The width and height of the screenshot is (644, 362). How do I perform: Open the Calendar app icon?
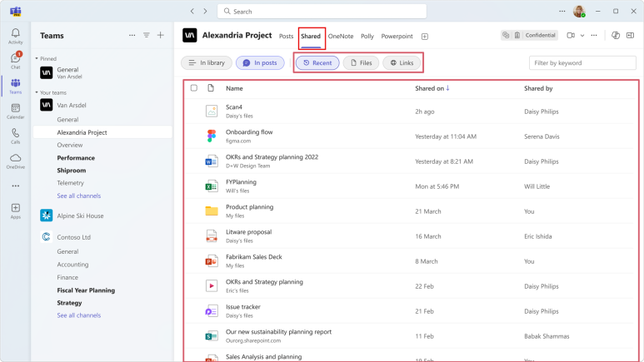pos(15,110)
